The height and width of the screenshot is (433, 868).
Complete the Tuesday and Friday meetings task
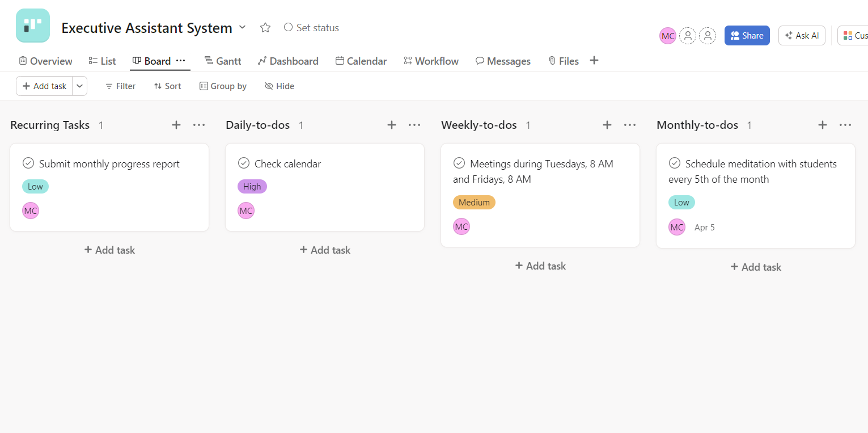459,163
